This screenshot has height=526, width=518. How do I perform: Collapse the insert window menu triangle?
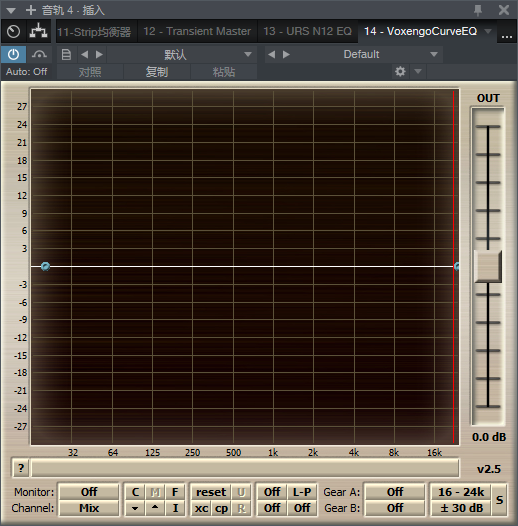click(x=11, y=11)
